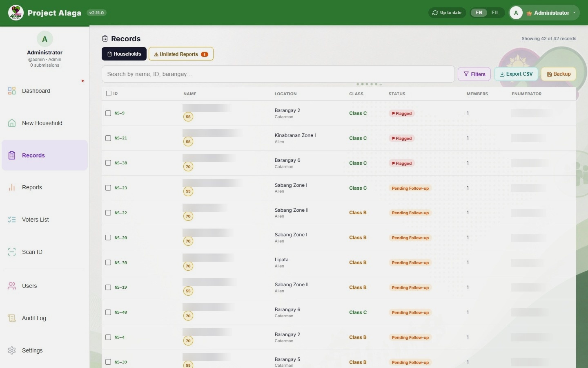588x368 pixels.
Task: Check the box for record NS-21
Action: coord(108,138)
